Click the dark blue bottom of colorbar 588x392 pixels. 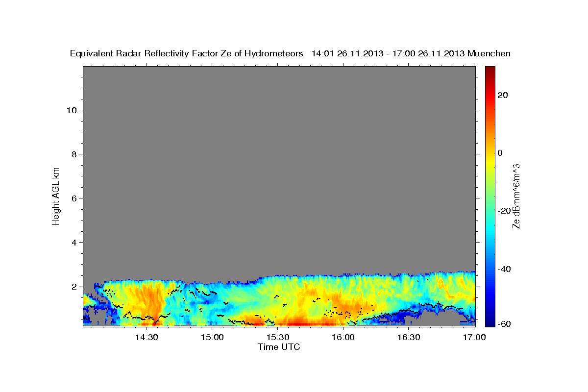pos(490,321)
